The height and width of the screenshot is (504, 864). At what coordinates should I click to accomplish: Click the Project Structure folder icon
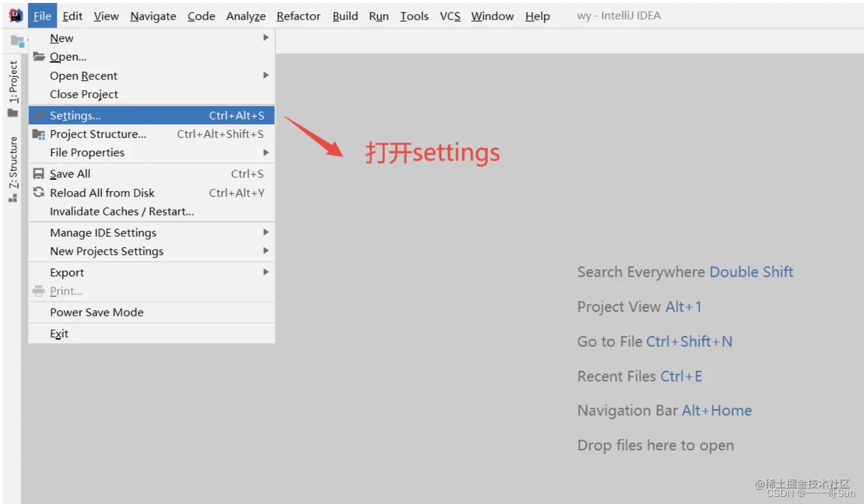(x=39, y=134)
